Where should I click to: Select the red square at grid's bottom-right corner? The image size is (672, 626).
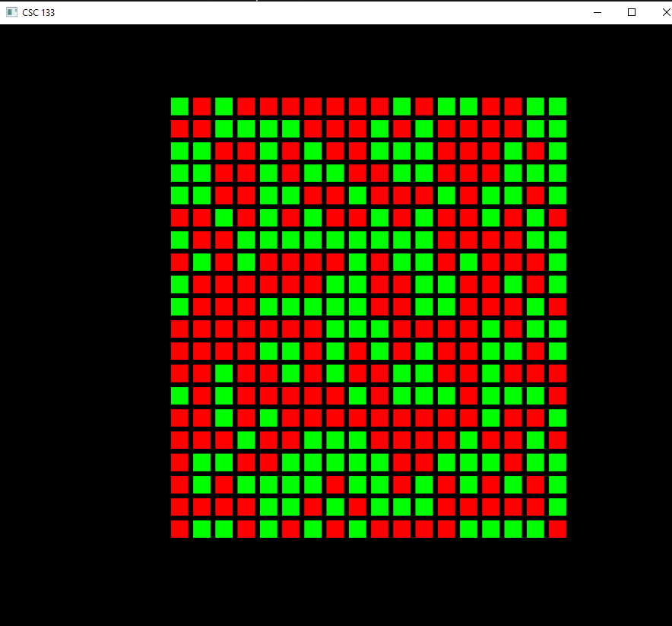558,529
